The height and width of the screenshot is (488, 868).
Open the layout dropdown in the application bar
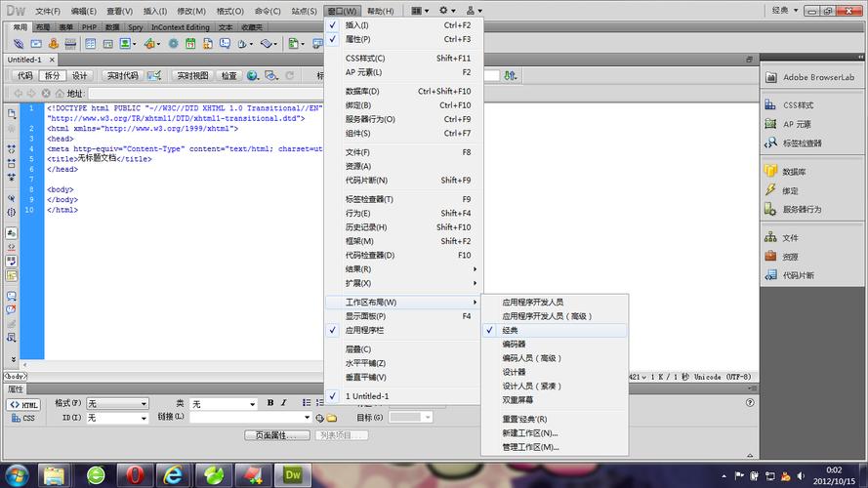(420, 10)
